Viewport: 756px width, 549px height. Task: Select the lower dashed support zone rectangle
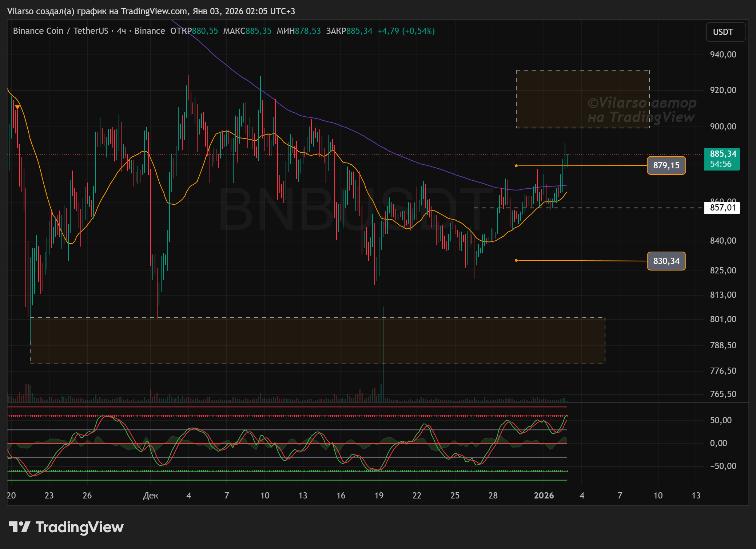pos(317,340)
